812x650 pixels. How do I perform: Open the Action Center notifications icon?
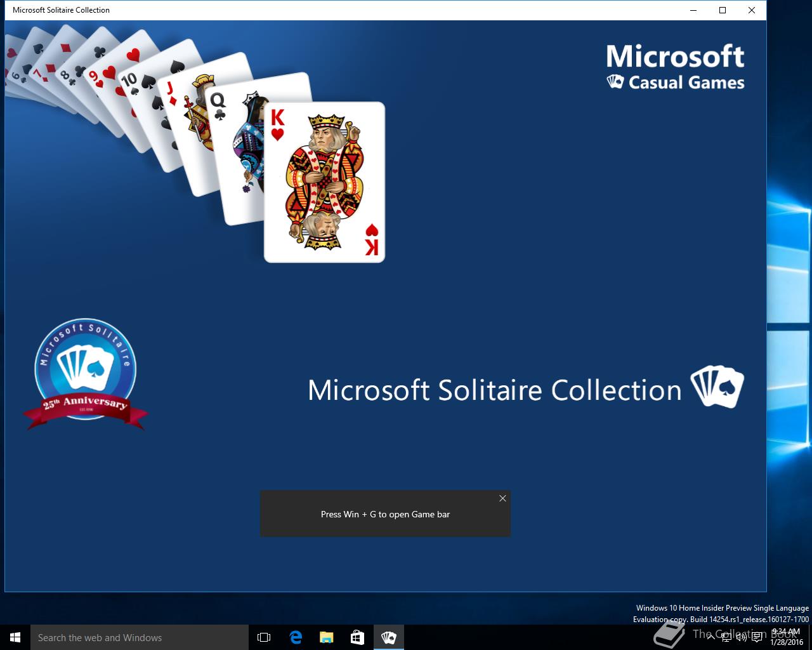click(756, 637)
